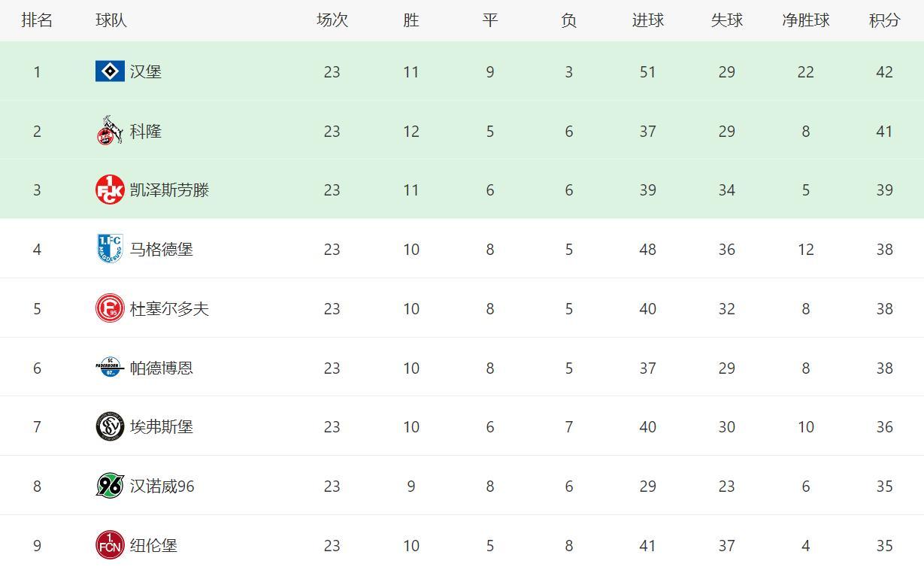Click the 场次 matches played header

point(332,20)
